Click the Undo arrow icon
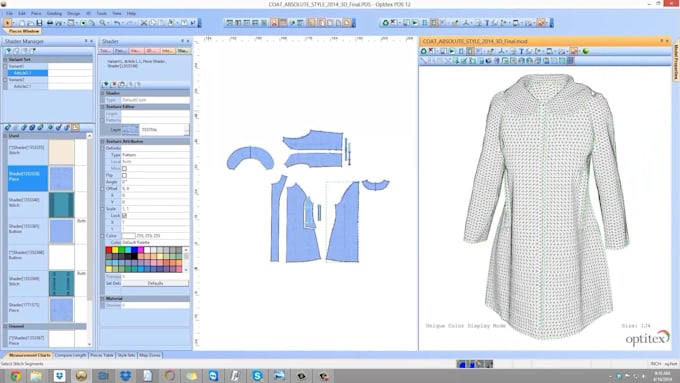Viewport: 680px width, 383px height. [x=117, y=23]
